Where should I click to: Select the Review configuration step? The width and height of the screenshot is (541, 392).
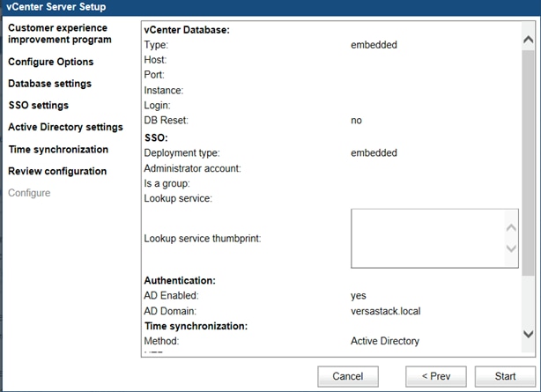click(x=57, y=172)
